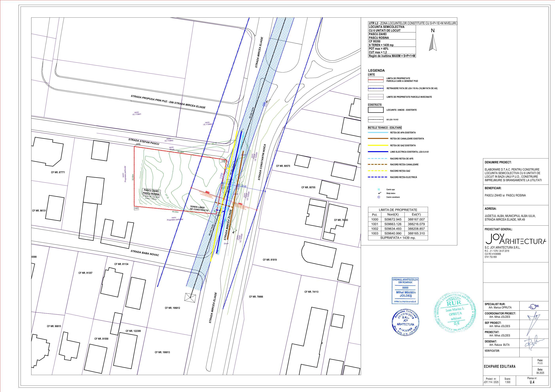Click the signature beside Arh. Marius OPRUTA
555x392 pixels.
[x=534, y=307]
